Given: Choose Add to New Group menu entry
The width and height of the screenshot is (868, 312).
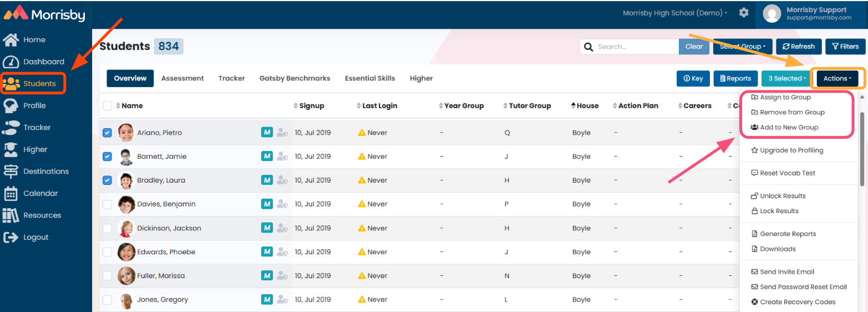Looking at the screenshot, I should 784,127.
